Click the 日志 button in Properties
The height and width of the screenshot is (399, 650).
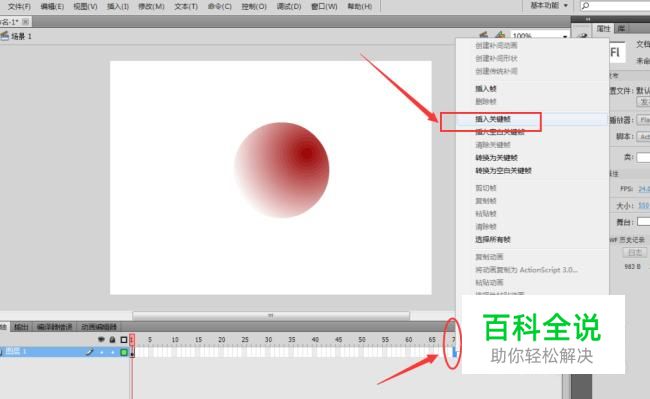click(635, 252)
